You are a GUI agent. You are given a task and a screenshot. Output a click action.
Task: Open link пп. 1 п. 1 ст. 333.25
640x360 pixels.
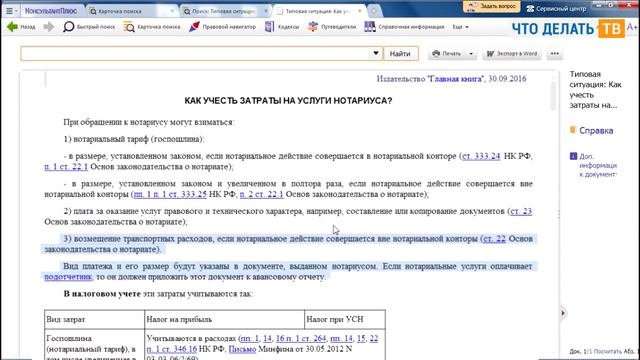coord(170,194)
